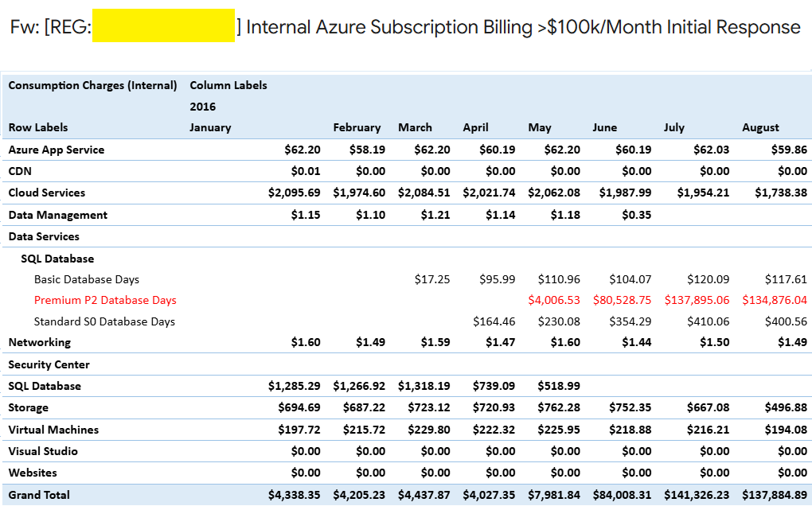The image size is (812, 510).
Task: Select Premium P2 July value $137,895.06
Action: click(x=697, y=300)
